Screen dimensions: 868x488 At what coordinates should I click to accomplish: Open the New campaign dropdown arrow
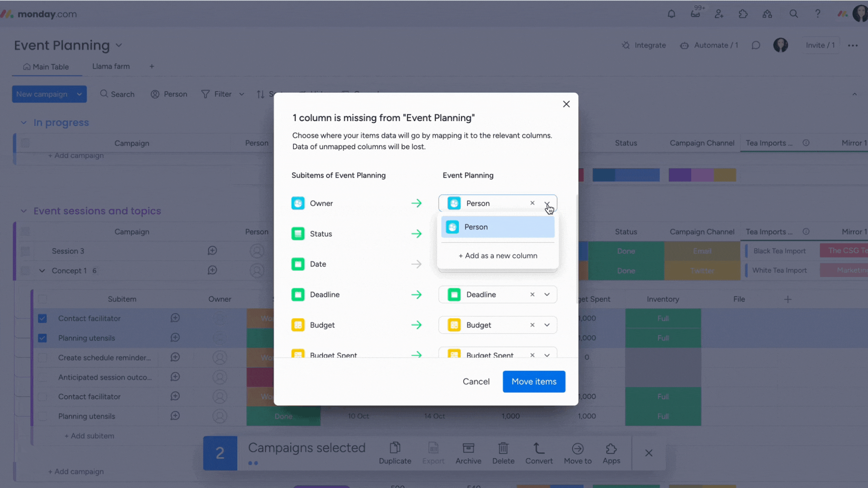tap(79, 94)
